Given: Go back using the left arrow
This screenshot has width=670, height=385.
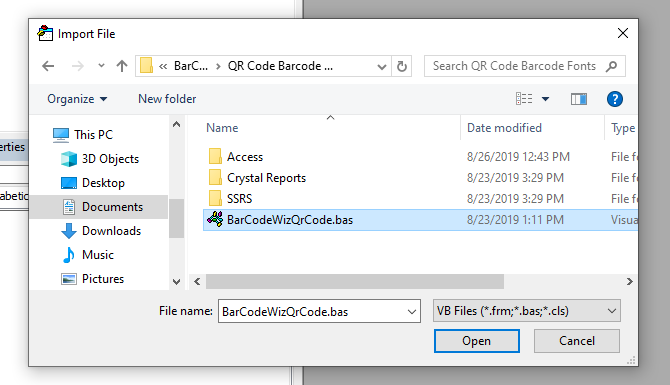Looking at the screenshot, I should [48, 66].
